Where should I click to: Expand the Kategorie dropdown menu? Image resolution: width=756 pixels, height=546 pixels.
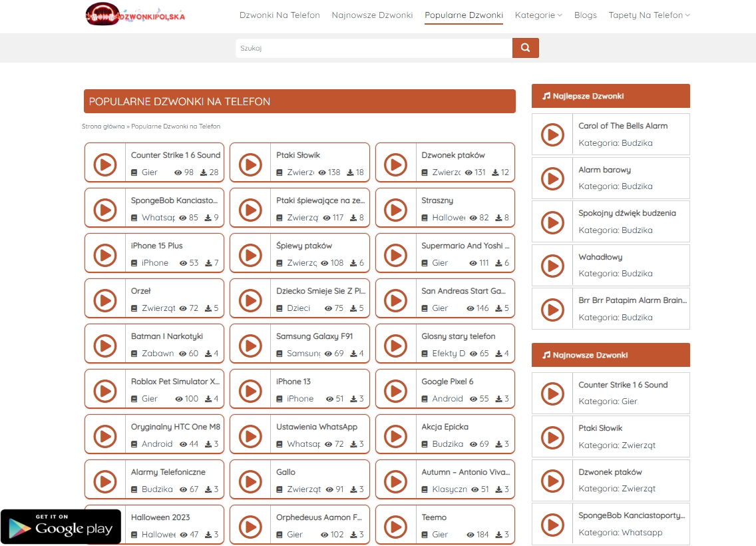point(538,15)
